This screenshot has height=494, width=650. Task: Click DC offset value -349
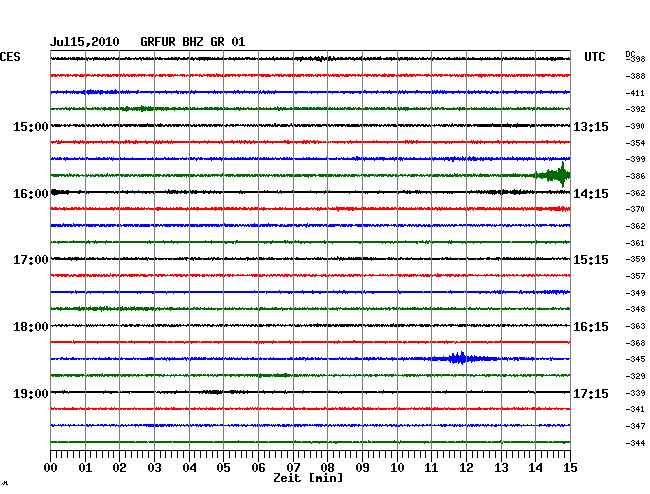click(x=635, y=293)
